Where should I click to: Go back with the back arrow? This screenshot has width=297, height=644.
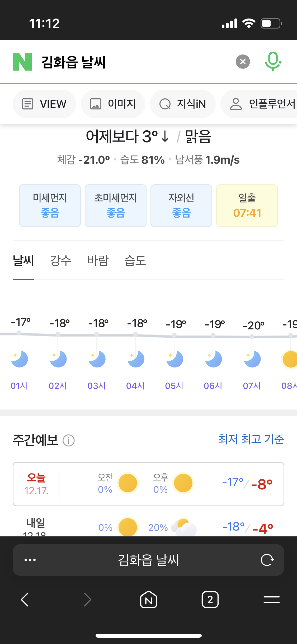pyautogui.click(x=25, y=600)
